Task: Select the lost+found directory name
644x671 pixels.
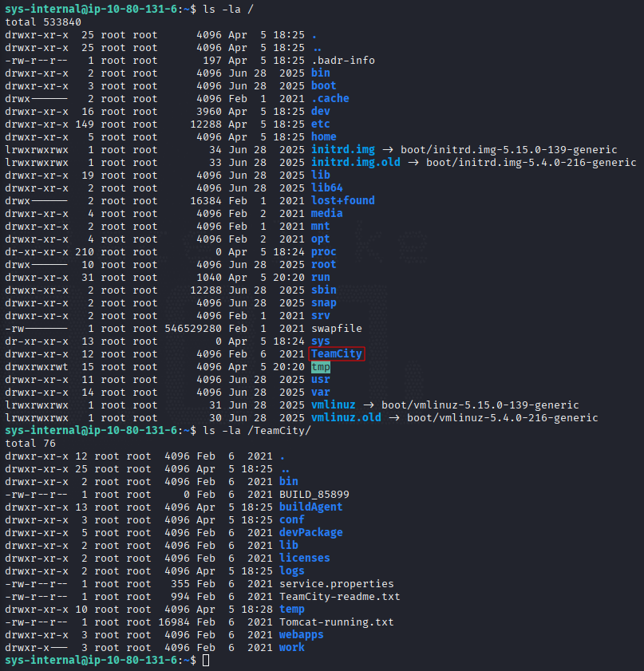Action: click(x=343, y=201)
